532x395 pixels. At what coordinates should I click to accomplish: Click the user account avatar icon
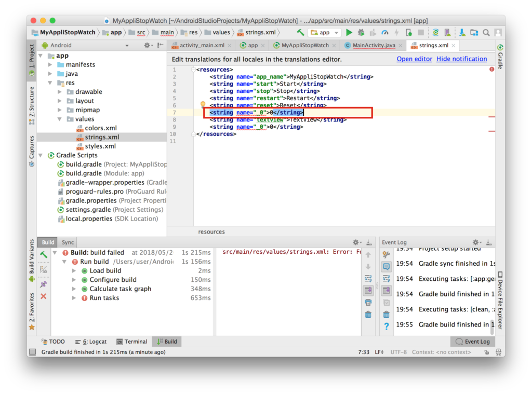[x=498, y=33]
